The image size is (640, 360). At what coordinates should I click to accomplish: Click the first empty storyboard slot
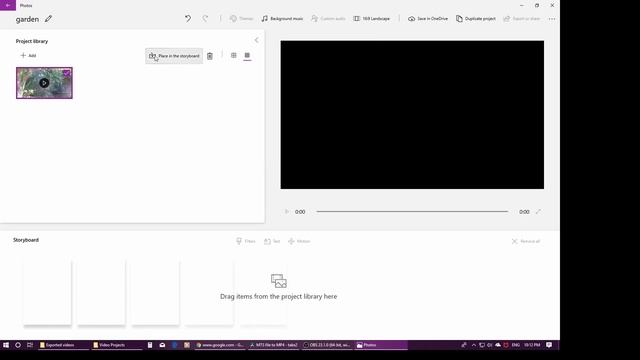point(47,292)
